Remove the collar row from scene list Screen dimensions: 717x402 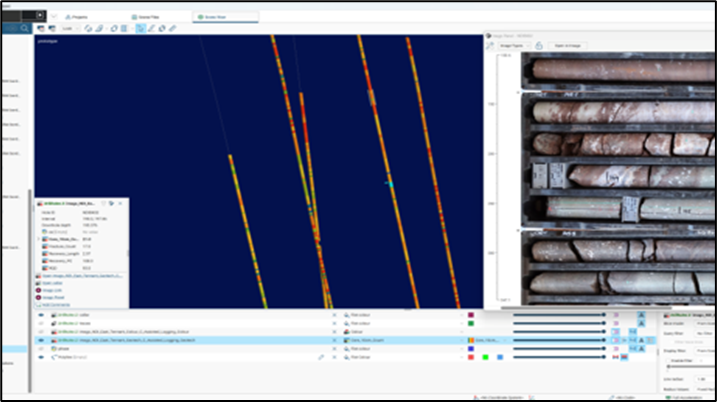(x=334, y=315)
